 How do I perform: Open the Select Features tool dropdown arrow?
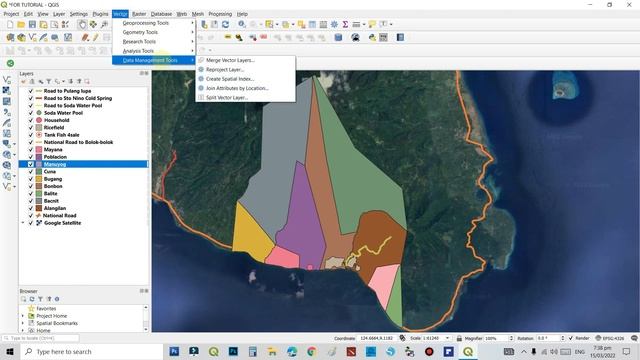coord(277,24)
